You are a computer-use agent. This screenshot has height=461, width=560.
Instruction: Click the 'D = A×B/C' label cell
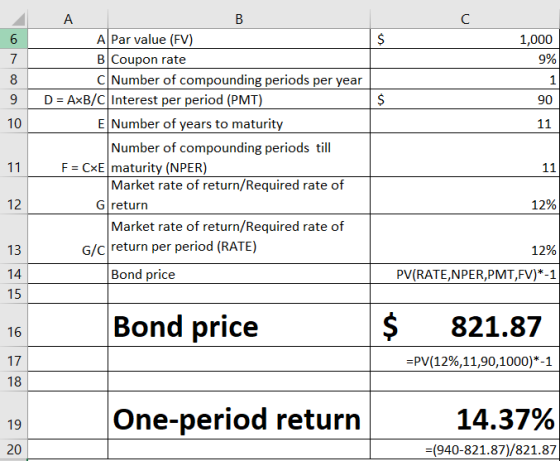point(68,99)
